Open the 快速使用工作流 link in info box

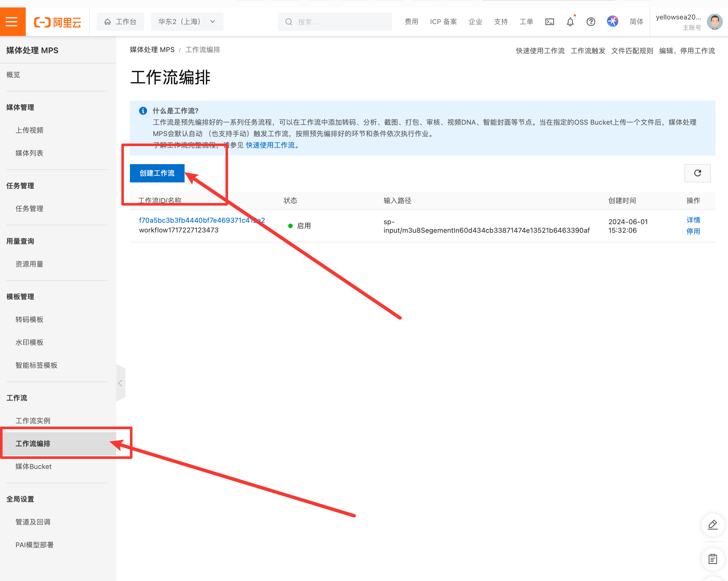(x=270, y=145)
